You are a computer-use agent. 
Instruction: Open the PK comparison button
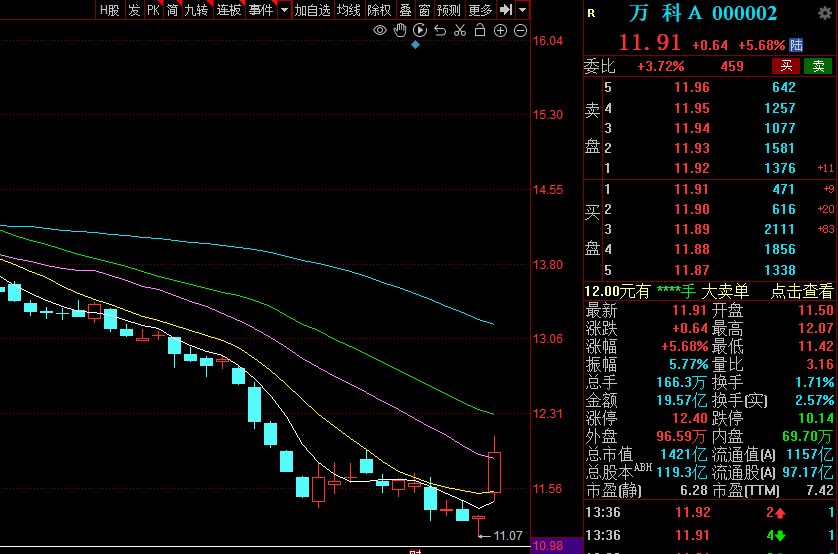click(x=153, y=10)
